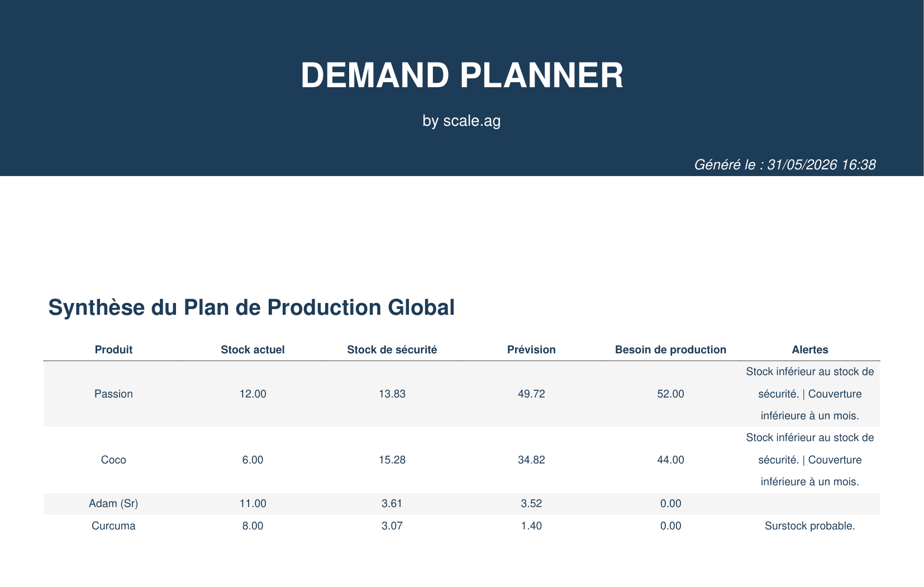This screenshot has width=924, height=587.
Task: Click the 'Généré le : 31/05/2026 16:38' timestamp
Action: 784,165
